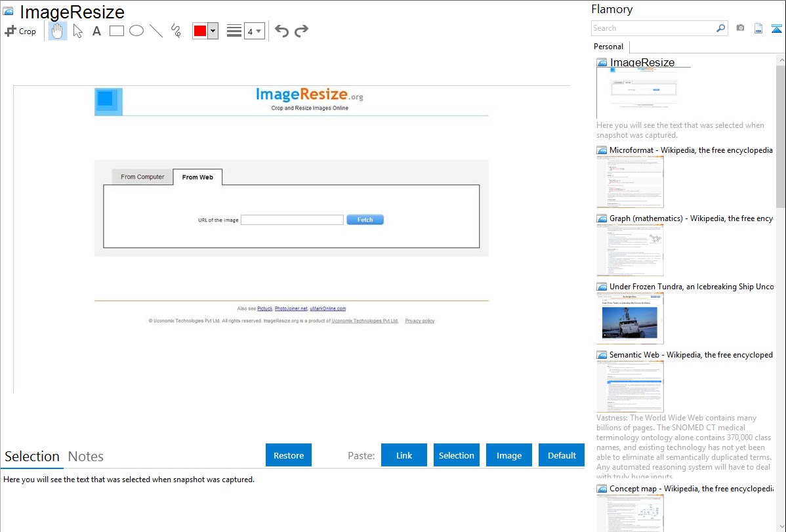The height and width of the screenshot is (532, 786).
Task: Click the PhotoJoiner.net link in snapshot
Action: [x=291, y=308]
